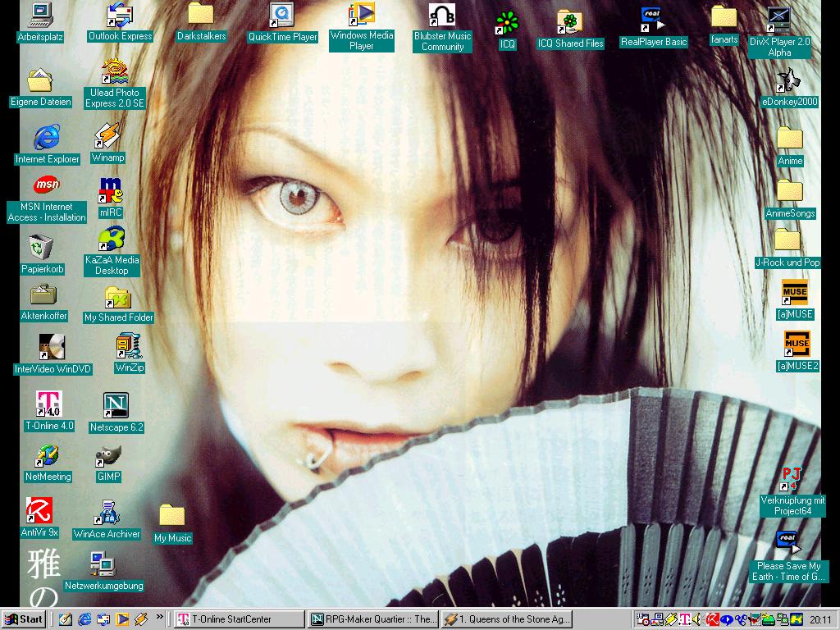Open the Darkstalkers folder

(201, 22)
